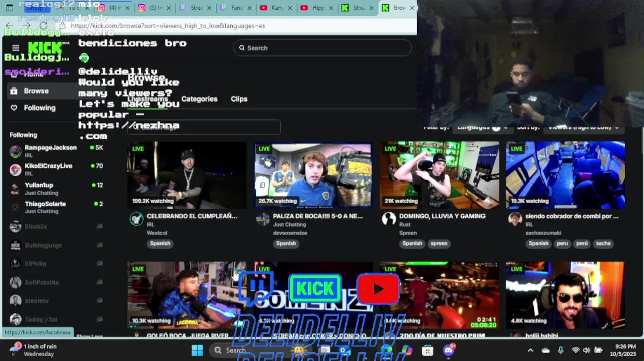Click the Spreen channel avatar icon
The height and width of the screenshot is (361, 644).
[389, 219]
